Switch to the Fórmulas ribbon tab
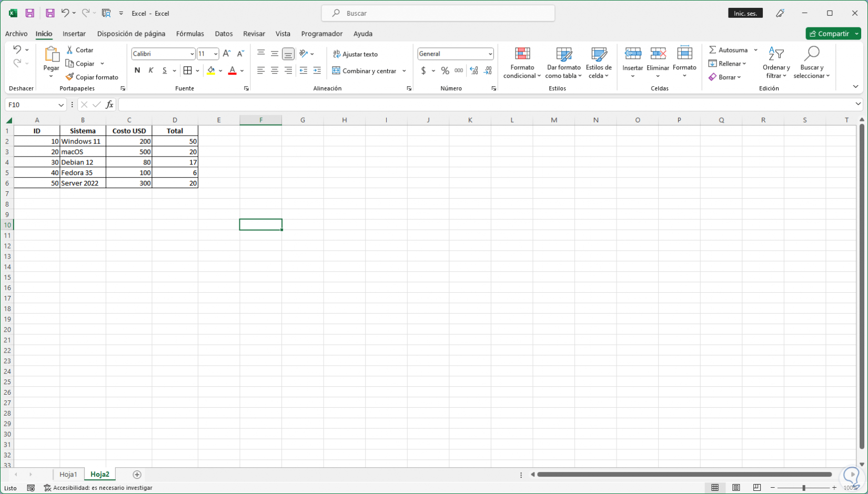This screenshot has height=494, width=868. (x=190, y=34)
